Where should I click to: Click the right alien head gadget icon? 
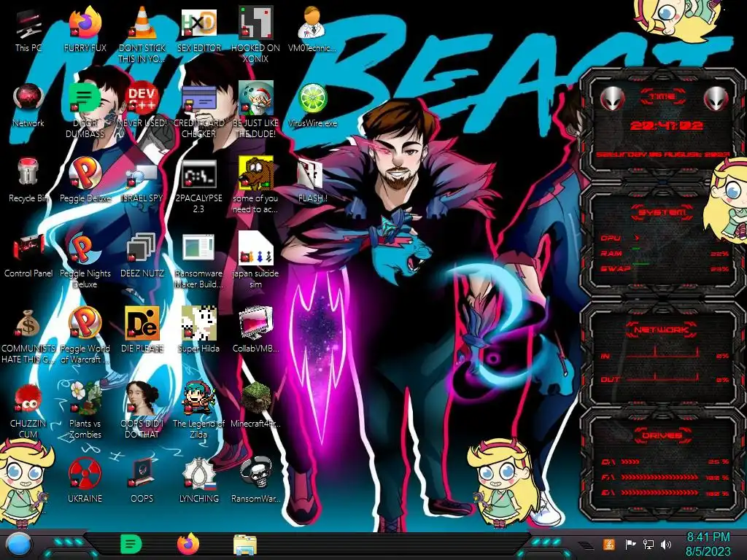click(x=716, y=98)
